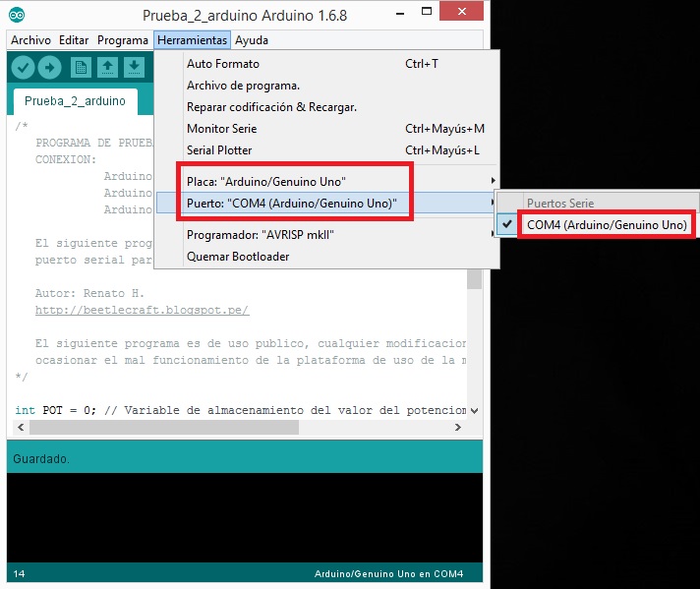
Task: Click the Upload arrow icon
Action: 49,68
